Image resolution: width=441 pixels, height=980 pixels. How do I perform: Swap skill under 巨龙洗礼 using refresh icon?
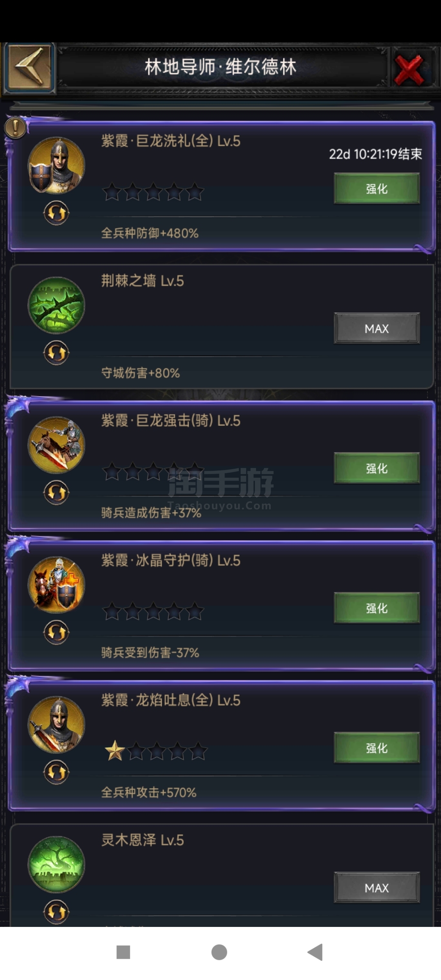coord(56,213)
